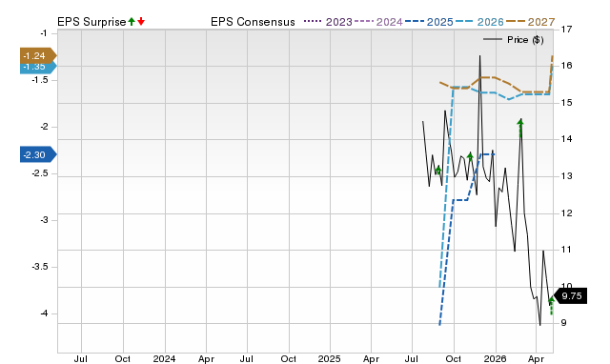Click the -1 label on the EPS axis
Screen dimensions: 610x364
(x=43, y=33)
